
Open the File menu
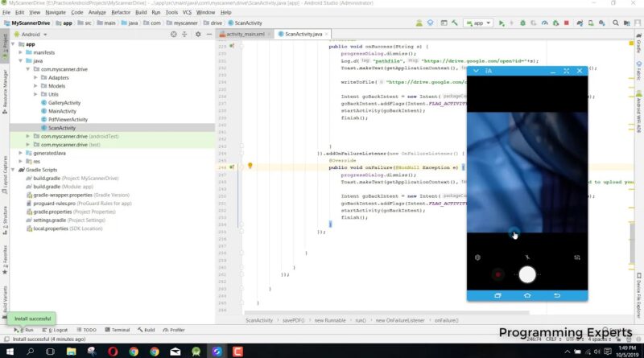point(6,12)
